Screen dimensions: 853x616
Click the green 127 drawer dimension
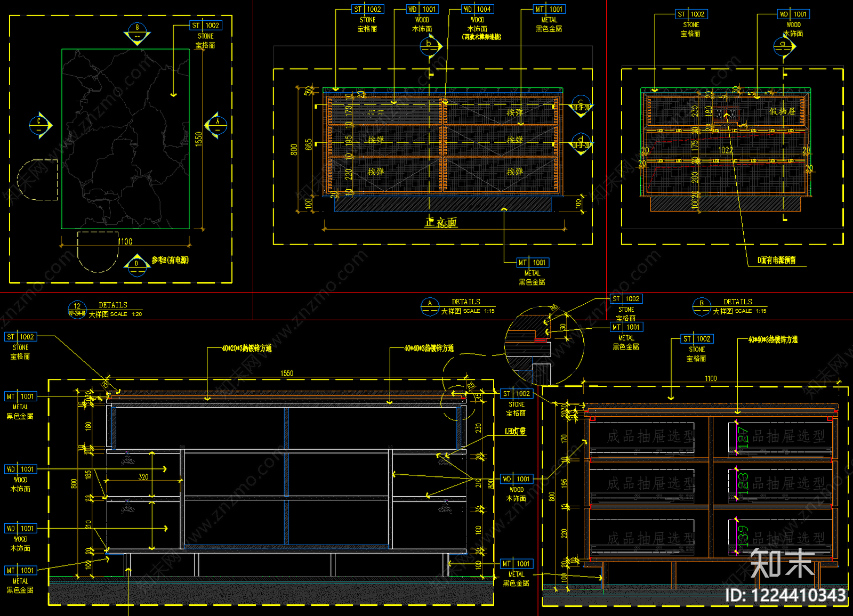(743, 437)
